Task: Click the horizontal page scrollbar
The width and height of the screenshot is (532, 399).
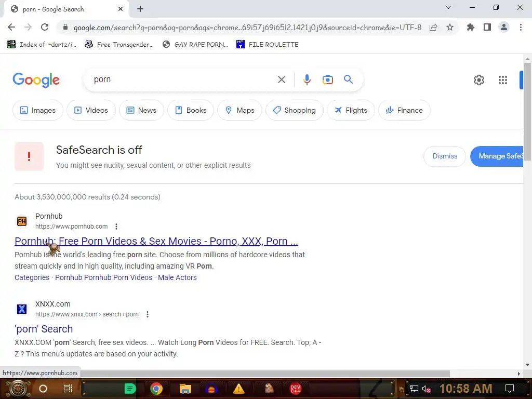Action: click(265, 374)
